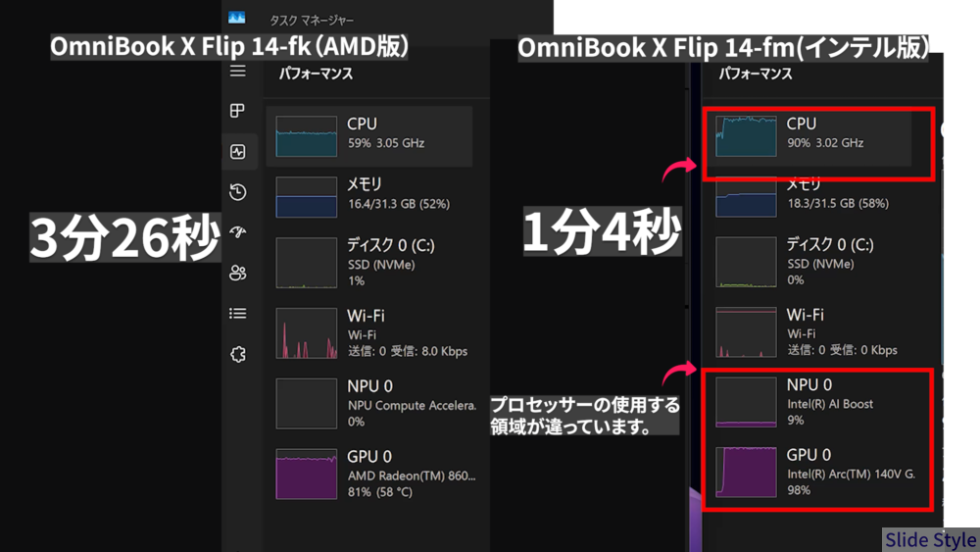Click the Performance heading in the AMD window
The height and width of the screenshot is (552, 980).
click(316, 74)
